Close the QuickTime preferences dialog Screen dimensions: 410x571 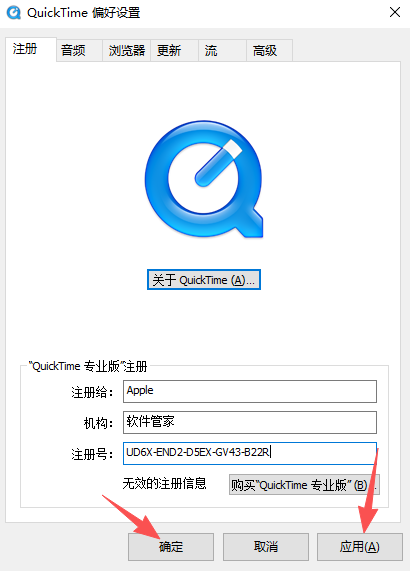click(395, 12)
